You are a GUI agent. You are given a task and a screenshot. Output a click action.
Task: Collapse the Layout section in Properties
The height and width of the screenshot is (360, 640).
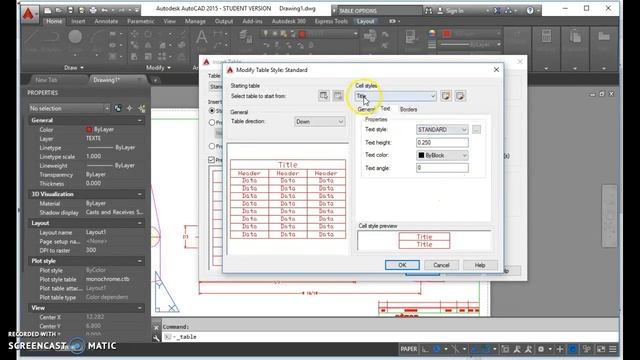[140, 223]
